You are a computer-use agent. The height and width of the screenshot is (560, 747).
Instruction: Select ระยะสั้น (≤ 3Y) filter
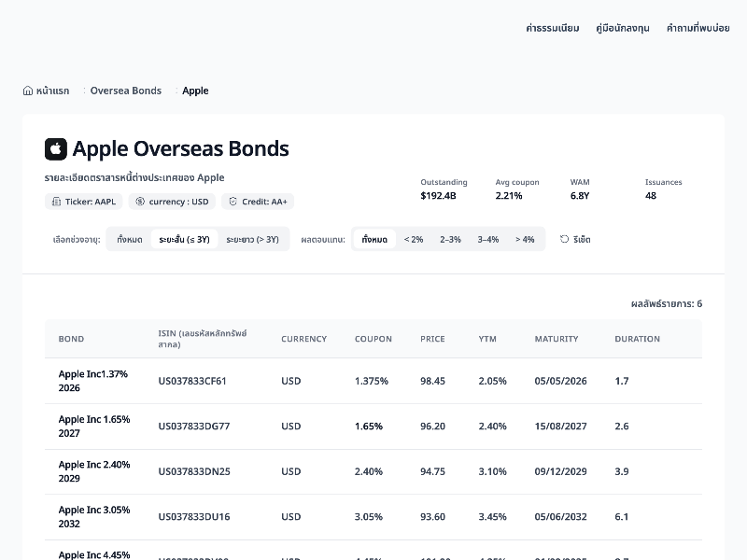[x=184, y=239]
